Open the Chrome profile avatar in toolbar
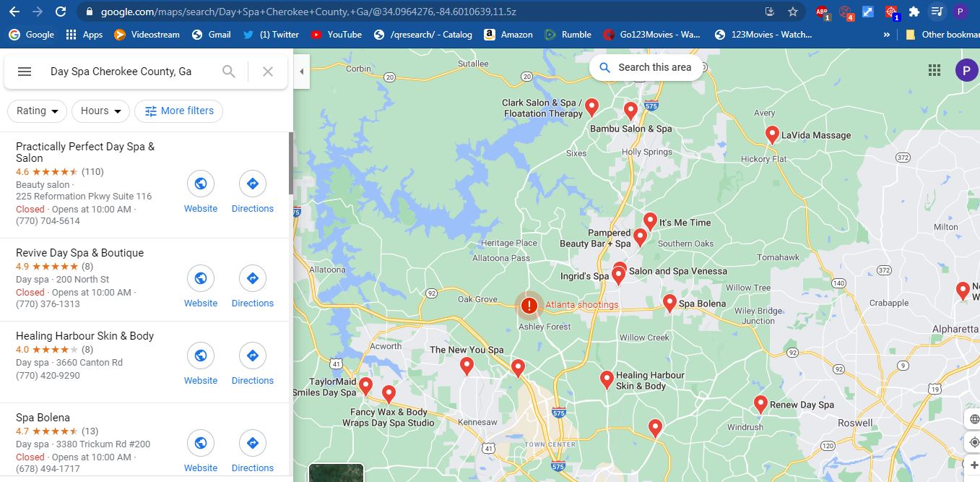 (960, 12)
